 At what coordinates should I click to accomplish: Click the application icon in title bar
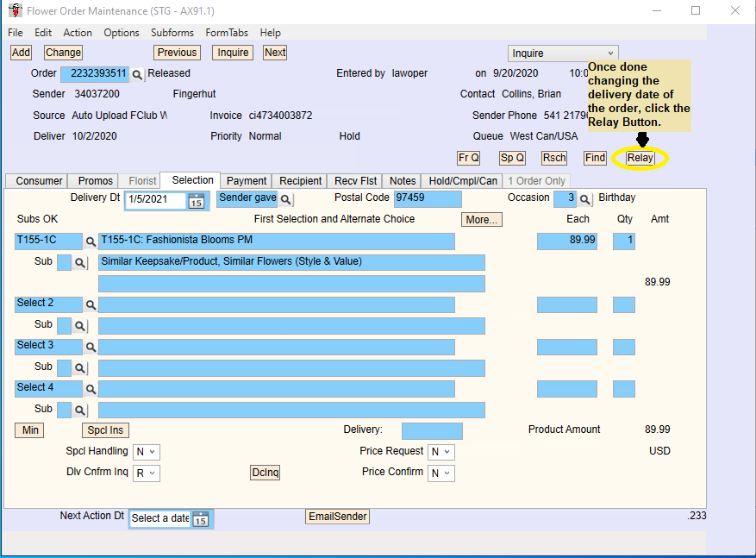(x=16, y=10)
